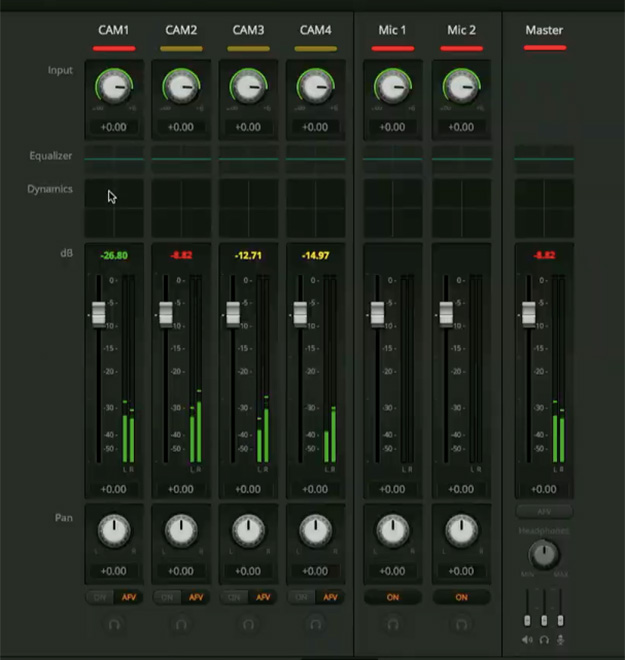Select the CAM1 channel label
Image resolution: width=625 pixels, height=660 pixels.
click(x=114, y=30)
